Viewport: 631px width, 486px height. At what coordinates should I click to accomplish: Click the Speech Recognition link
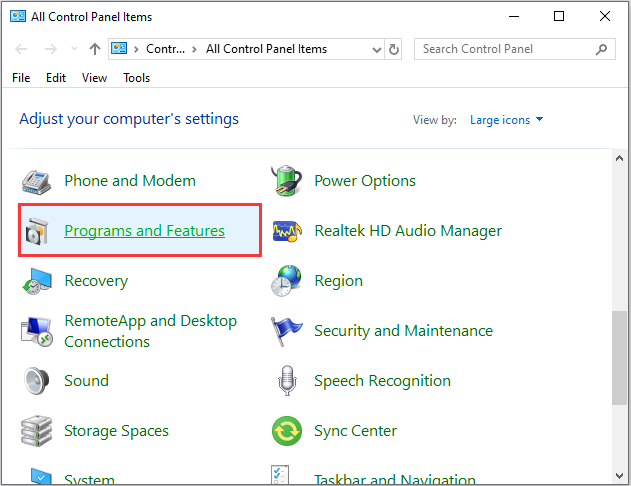point(382,381)
